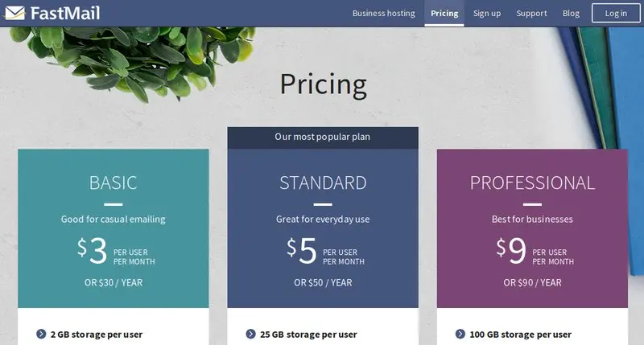Image resolution: width=644 pixels, height=345 pixels.
Task: Select the blue STANDARD plan card
Action: click(x=323, y=228)
